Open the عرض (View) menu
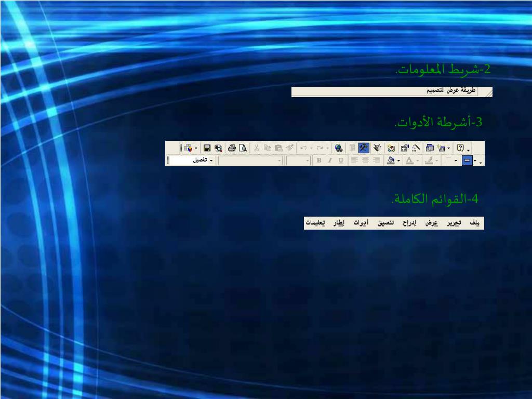Viewport: 532px width, 399px height. (x=432, y=223)
